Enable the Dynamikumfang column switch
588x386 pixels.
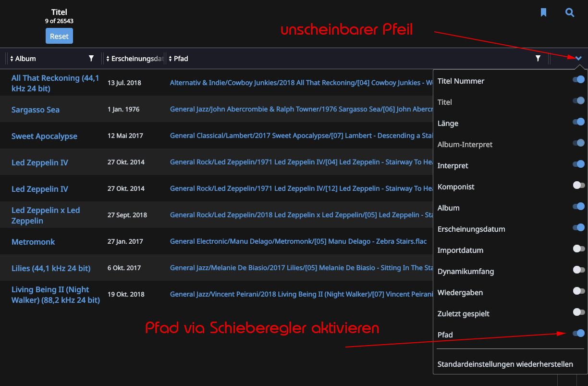coord(578,270)
